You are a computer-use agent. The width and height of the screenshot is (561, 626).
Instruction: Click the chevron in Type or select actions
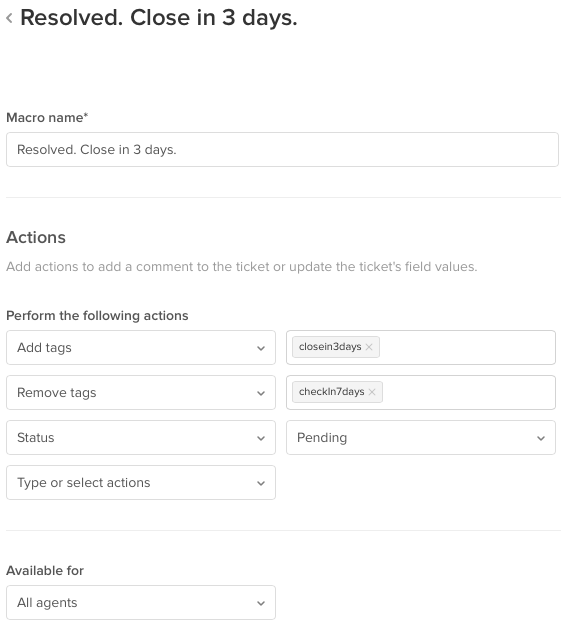[x=261, y=483]
